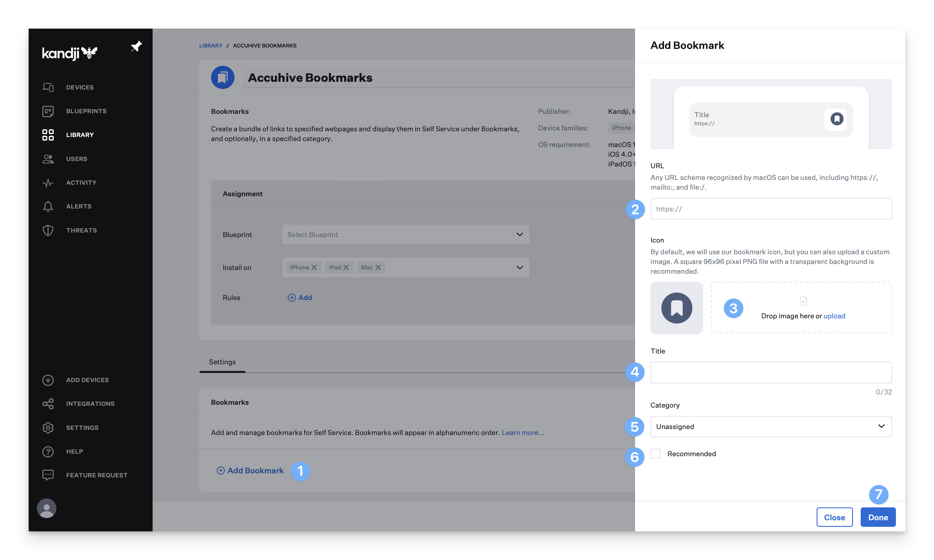Open the Threats section
The image size is (934, 560).
(x=81, y=230)
